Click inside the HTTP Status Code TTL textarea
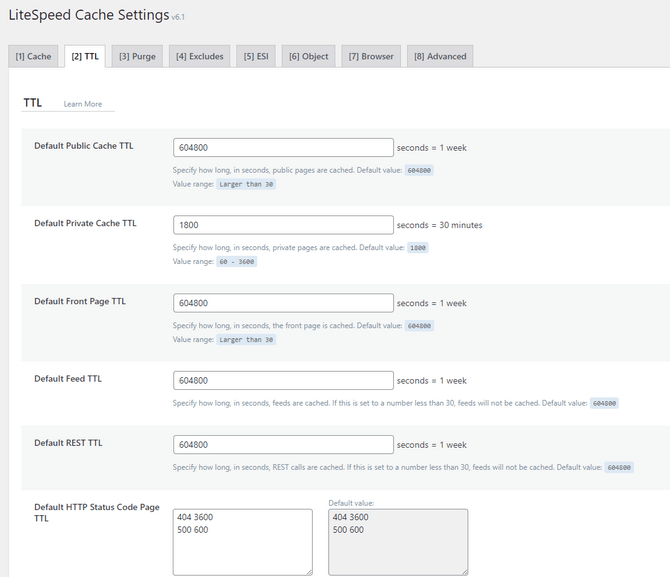 pos(242,542)
